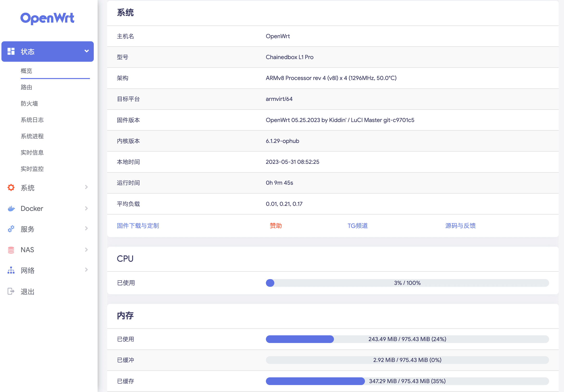Screen dimensions: 564x392
Task: Collapse the 状态 menu chevron
Action: click(87, 51)
